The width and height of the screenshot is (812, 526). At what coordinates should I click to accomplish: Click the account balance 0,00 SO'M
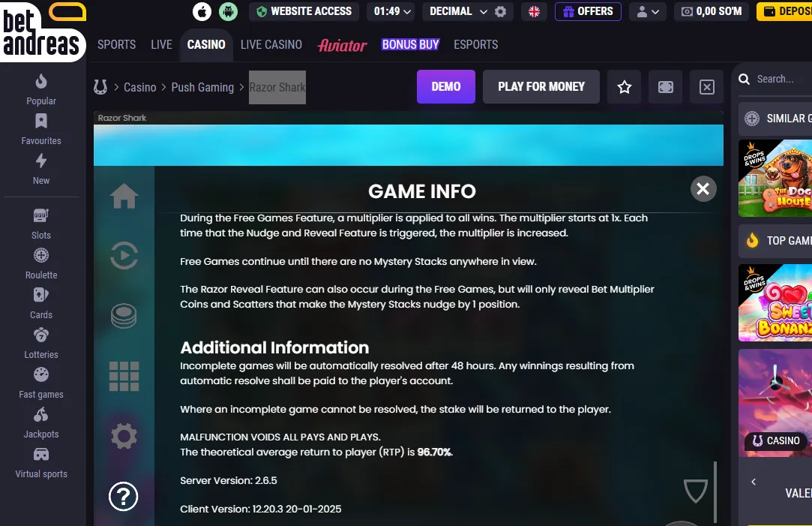click(712, 11)
